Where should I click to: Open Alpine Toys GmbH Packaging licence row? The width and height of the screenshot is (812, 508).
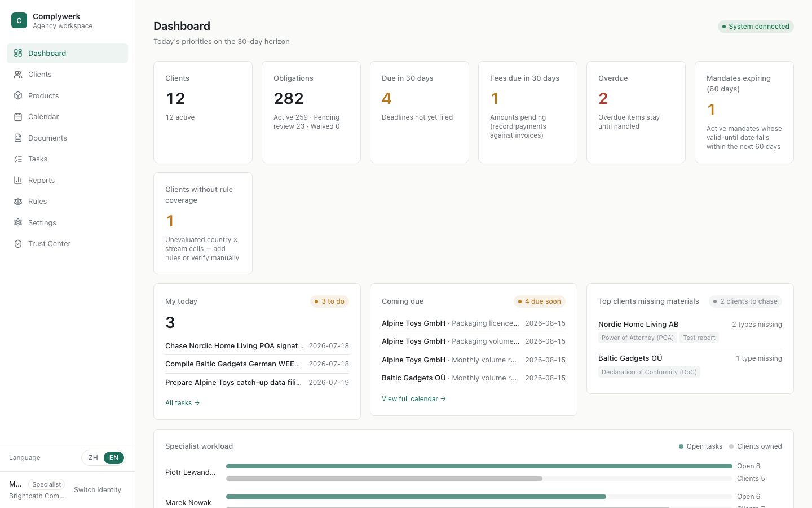pyautogui.click(x=474, y=323)
